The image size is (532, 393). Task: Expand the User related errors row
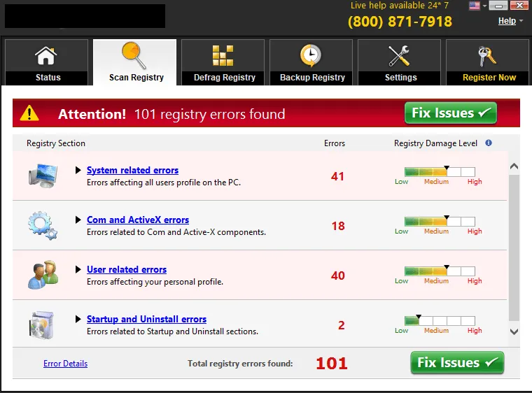tap(78, 269)
